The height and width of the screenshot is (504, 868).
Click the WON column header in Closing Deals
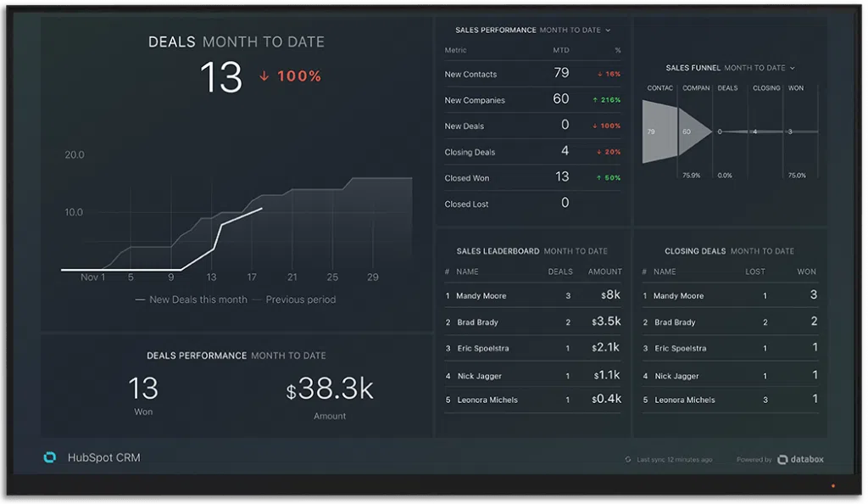pos(807,272)
